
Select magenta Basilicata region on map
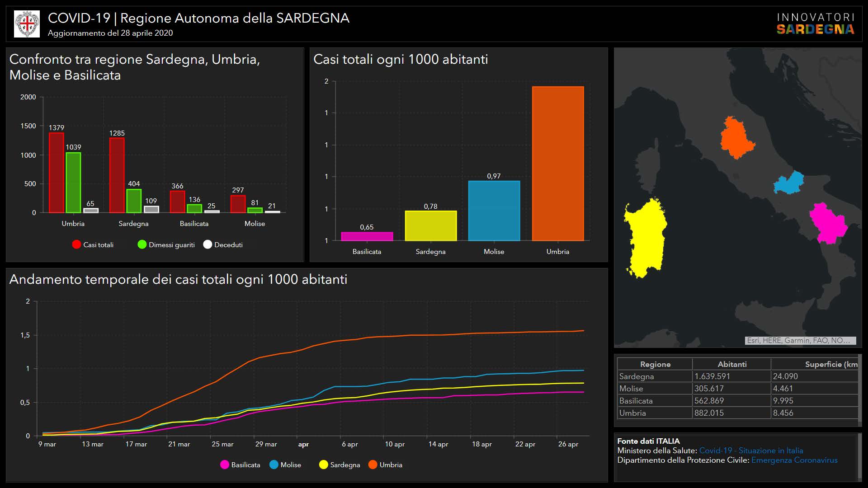point(828,223)
